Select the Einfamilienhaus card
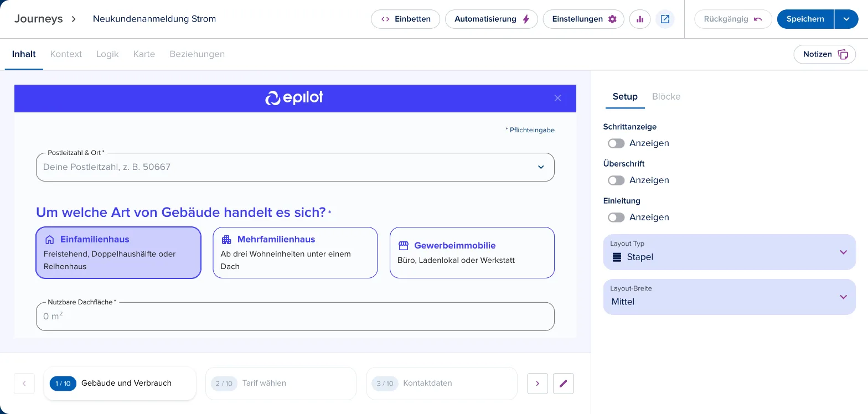868x414 pixels. [118, 252]
